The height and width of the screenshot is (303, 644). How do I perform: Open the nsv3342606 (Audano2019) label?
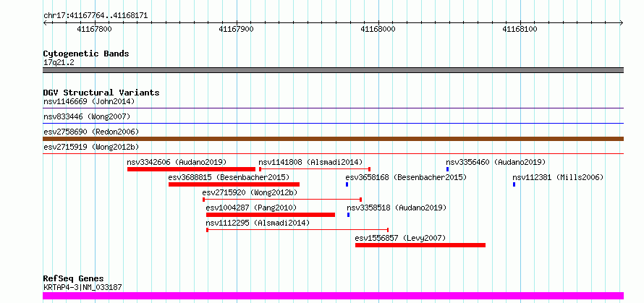177,162
